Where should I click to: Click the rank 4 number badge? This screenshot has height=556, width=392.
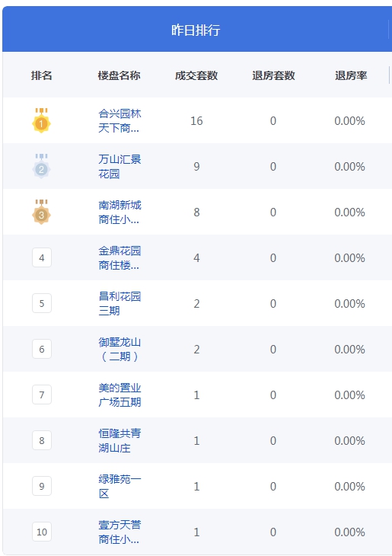click(x=42, y=257)
